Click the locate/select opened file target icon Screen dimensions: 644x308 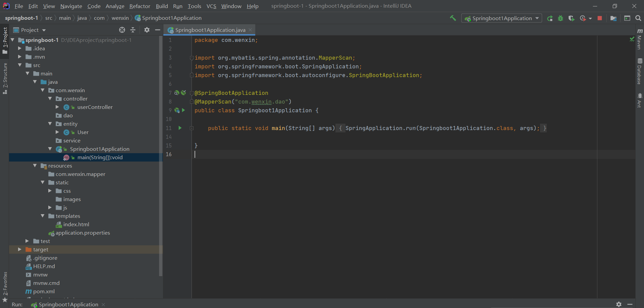pos(122,30)
